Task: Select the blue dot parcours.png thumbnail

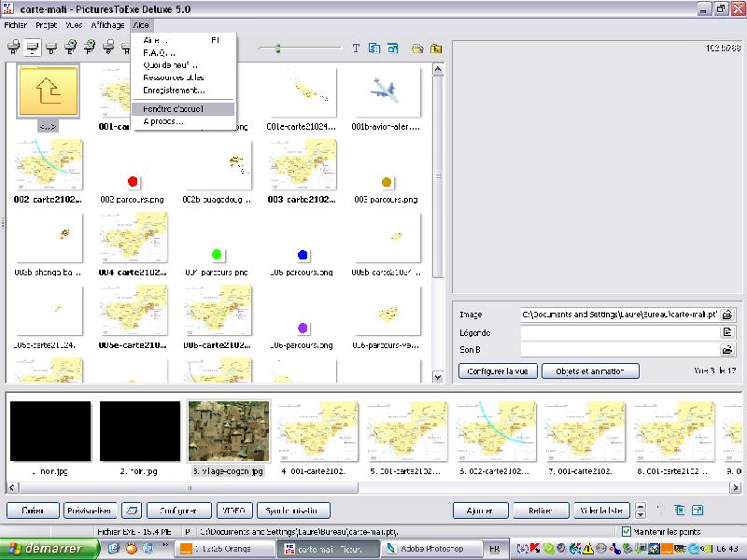Action: (x=302, y=255)
